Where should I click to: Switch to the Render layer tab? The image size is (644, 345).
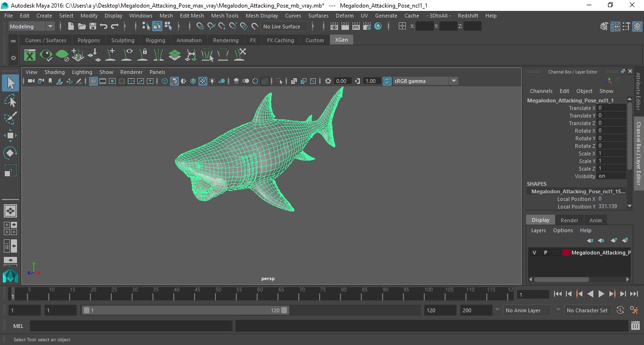(x=569, y=220)
